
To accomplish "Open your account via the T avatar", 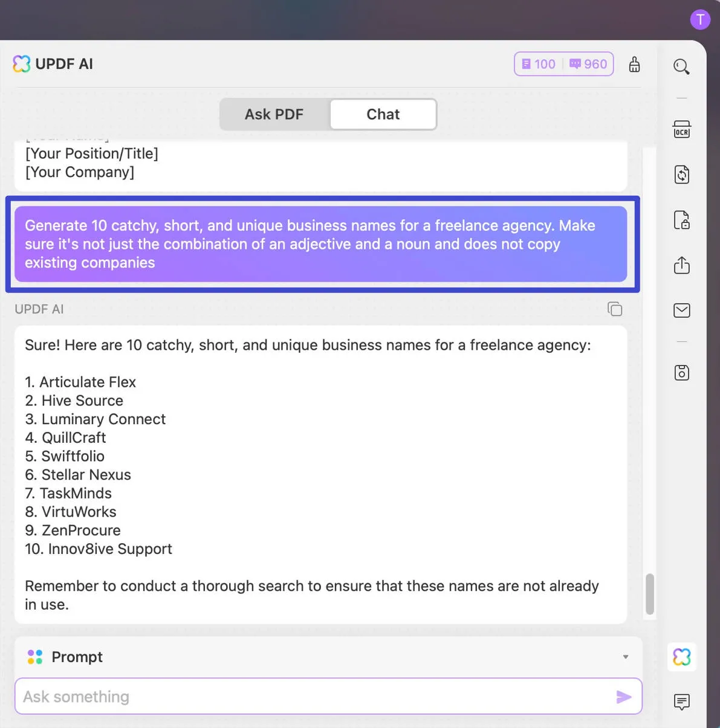I will (700, 19).
